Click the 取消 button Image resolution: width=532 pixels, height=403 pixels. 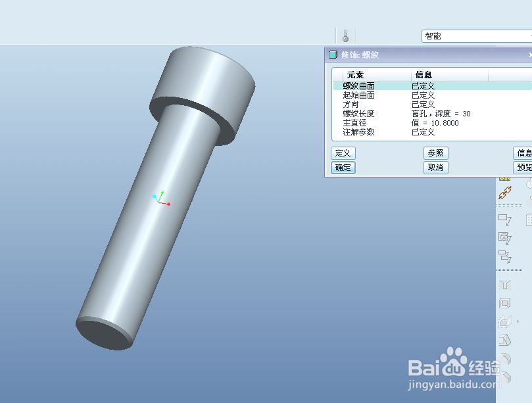click(x=435, y=168)
